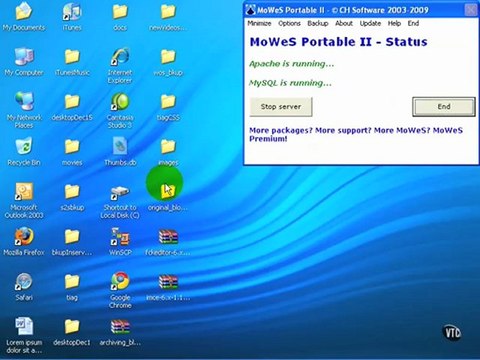Open the Update menu in MoWeS
This screenshot has height=360, width=480.
[370, 23]
